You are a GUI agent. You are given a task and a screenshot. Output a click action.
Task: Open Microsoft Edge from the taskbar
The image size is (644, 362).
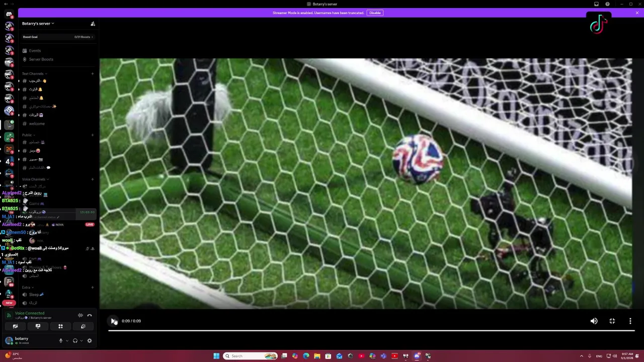tap(306, 356)
